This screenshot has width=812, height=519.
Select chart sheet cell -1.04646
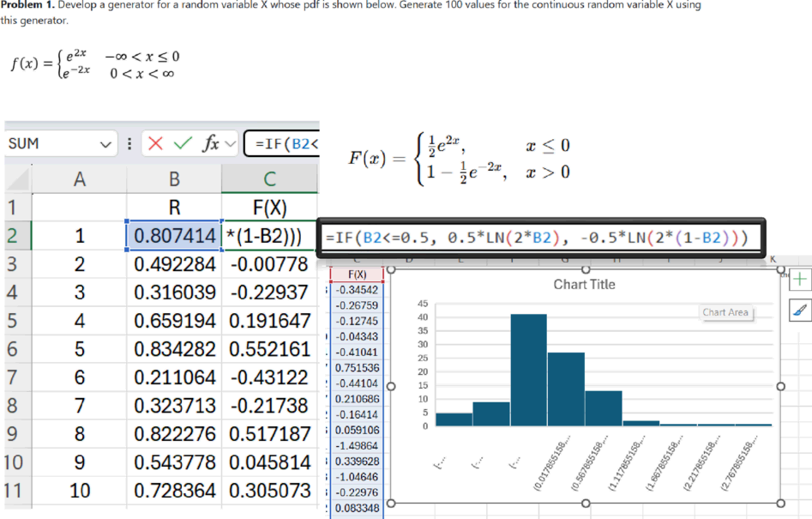(358, 476)
